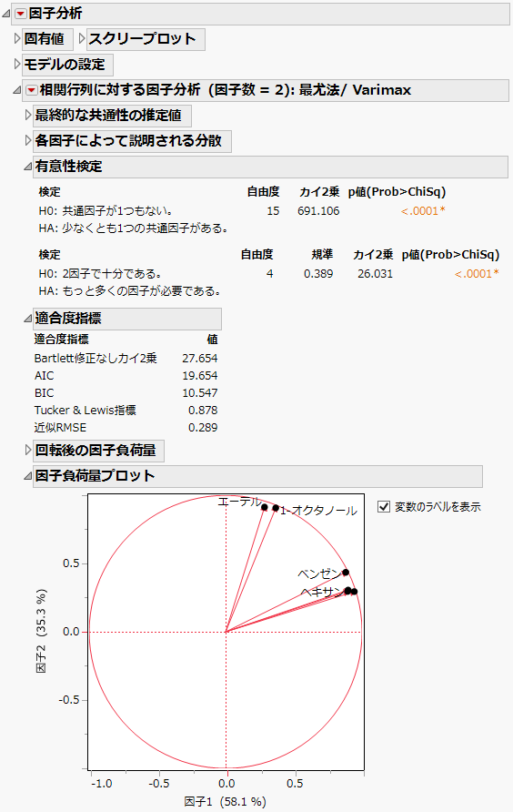Click the 自由度 value 15
Image resolution: width=513 pixels, height=812 pixels.
(273, 211)
